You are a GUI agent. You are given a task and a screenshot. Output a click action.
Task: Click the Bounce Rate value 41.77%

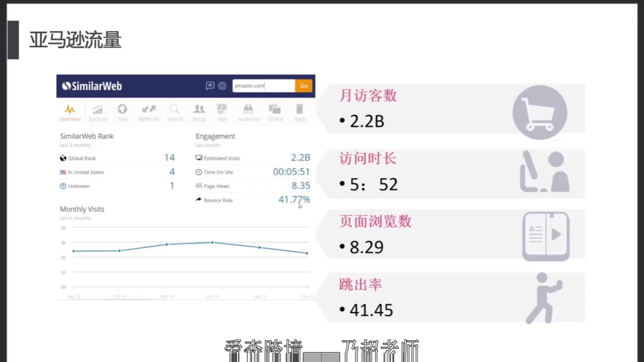pyautogui.click(x=294, y=199)
